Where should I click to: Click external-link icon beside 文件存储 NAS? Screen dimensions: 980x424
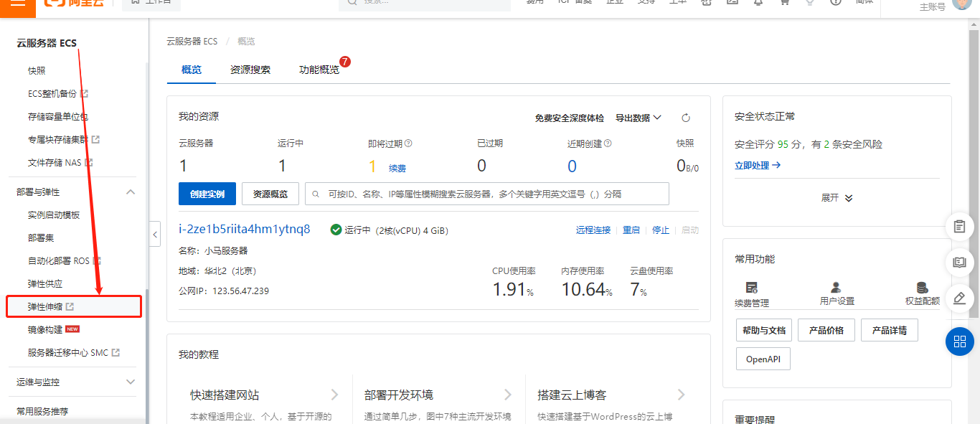(x=89, y=163)
